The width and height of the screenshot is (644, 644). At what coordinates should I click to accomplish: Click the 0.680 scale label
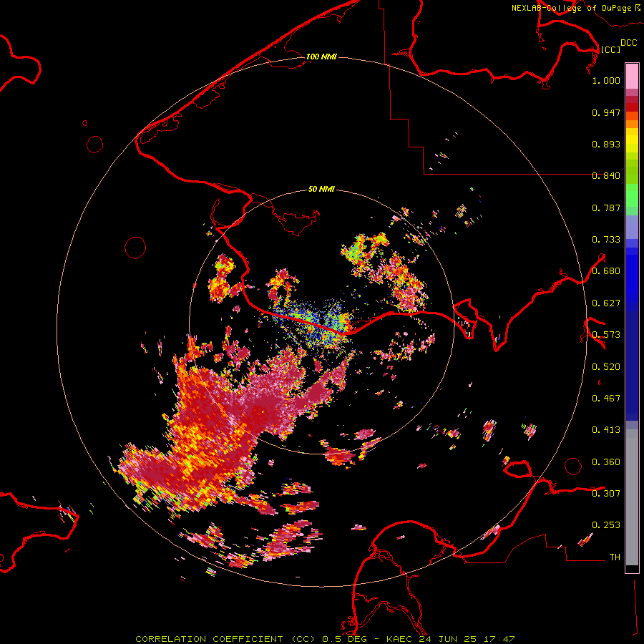606,271
